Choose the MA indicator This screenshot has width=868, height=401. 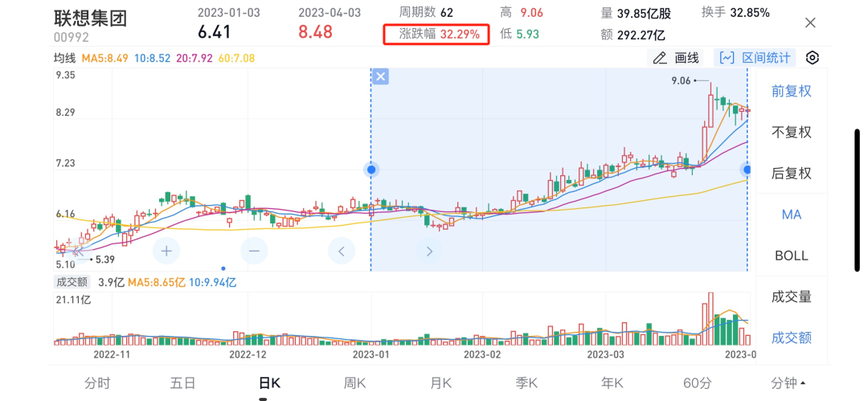pos(792,215)
